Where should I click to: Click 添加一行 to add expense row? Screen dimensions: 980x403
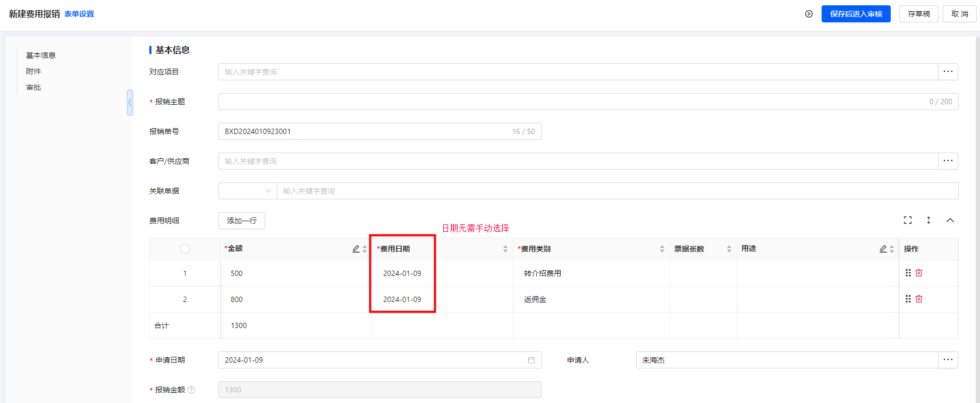click(x=242, y=221)
